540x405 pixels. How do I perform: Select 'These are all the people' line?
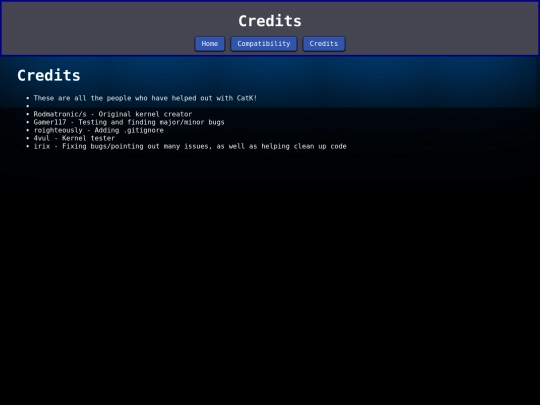click(145, 98)
